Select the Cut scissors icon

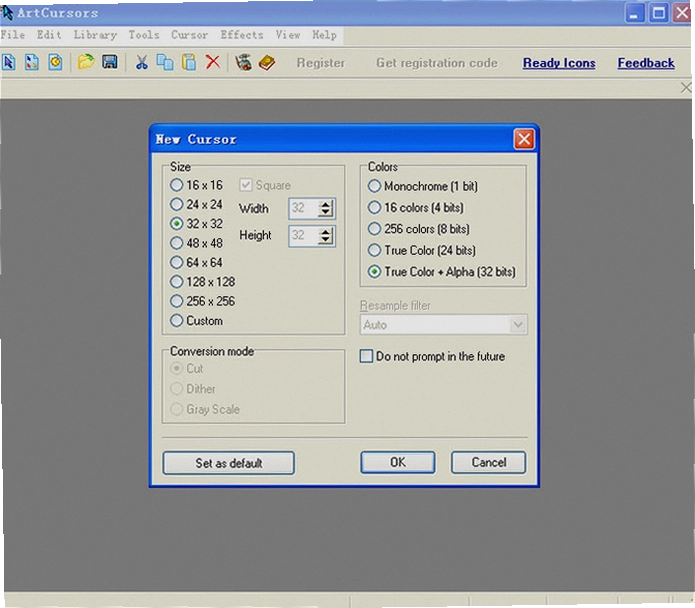[141, 62]
